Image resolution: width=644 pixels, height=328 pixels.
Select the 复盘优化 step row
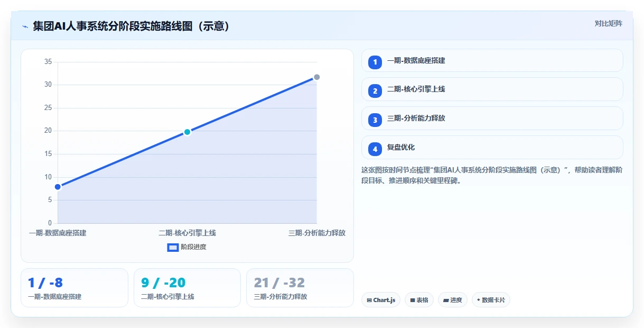coord(492,148)
